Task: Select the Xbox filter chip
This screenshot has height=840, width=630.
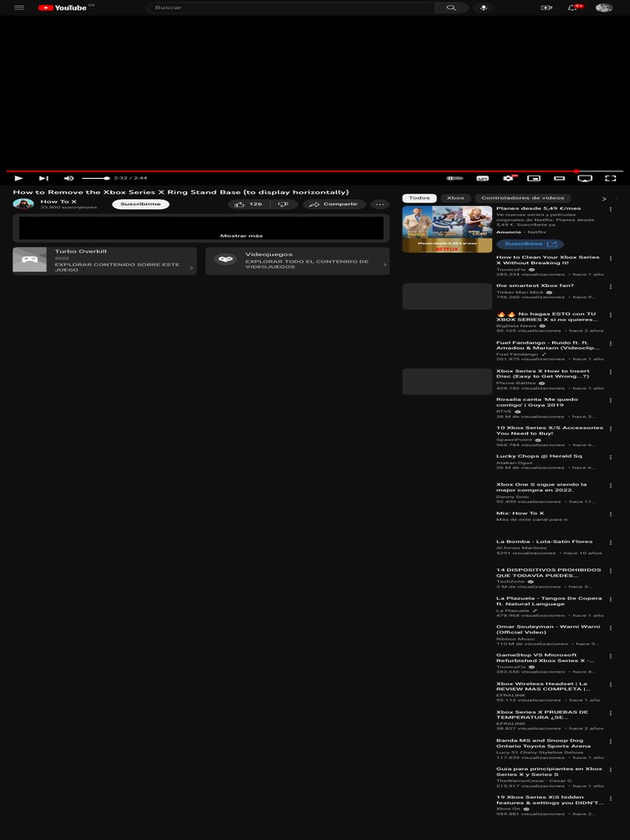Action: pyautogui.click(x=455, y=198)
